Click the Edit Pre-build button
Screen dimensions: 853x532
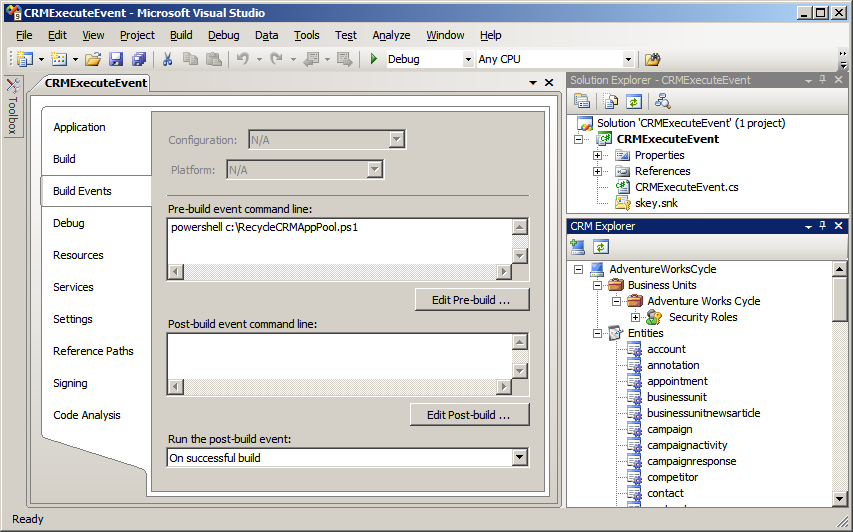click(x=472, y=300)
